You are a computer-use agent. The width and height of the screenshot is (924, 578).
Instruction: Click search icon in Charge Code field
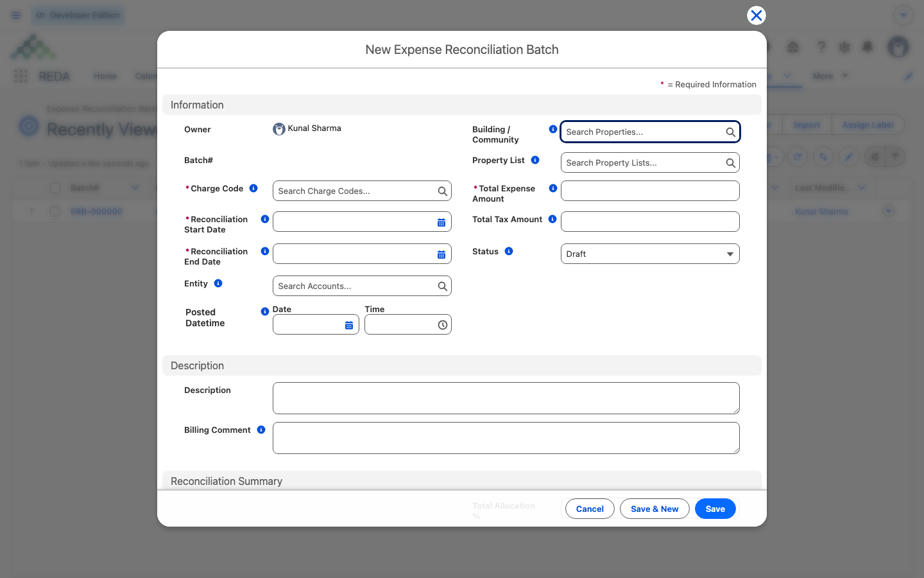point(443,191)
